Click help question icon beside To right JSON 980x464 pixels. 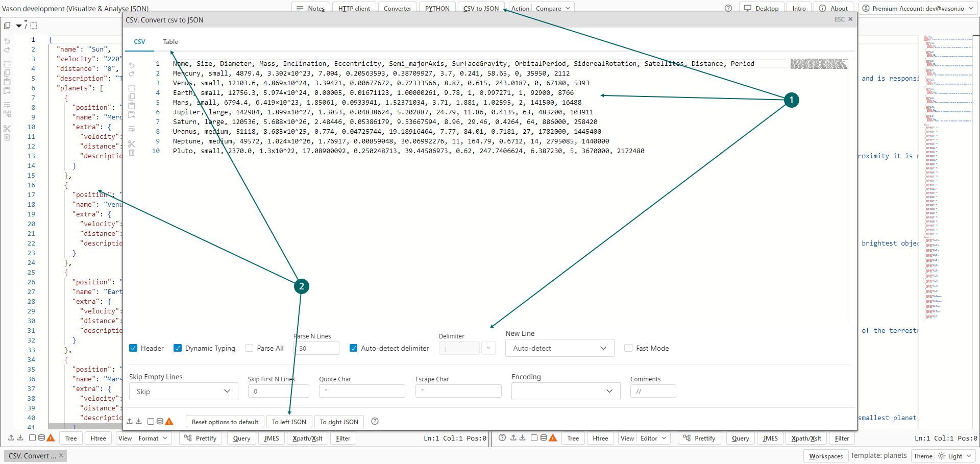tap(375, 421)
